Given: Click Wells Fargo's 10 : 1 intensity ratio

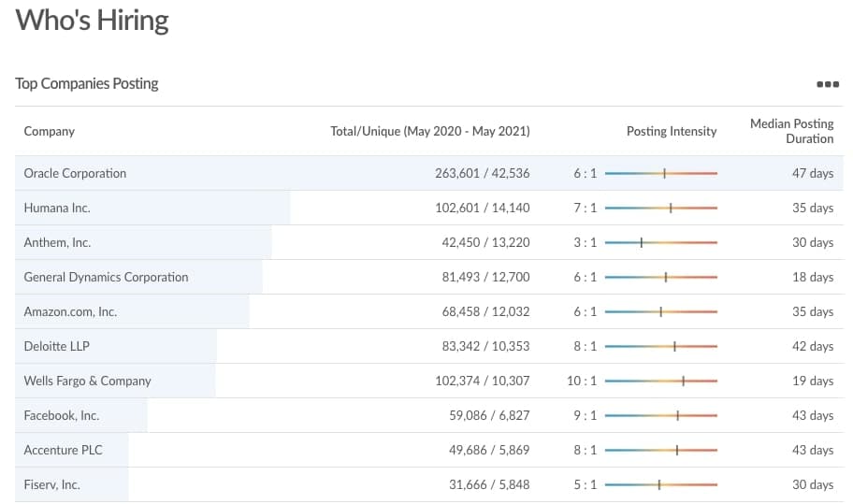Looking at the screenshot, I should [582, 381].
